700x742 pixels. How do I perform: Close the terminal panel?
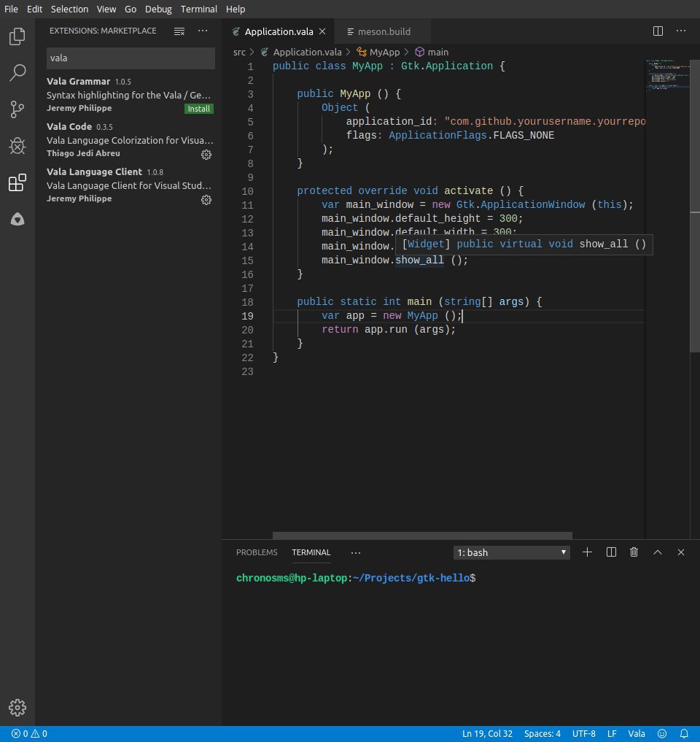(x=681, y=552)
